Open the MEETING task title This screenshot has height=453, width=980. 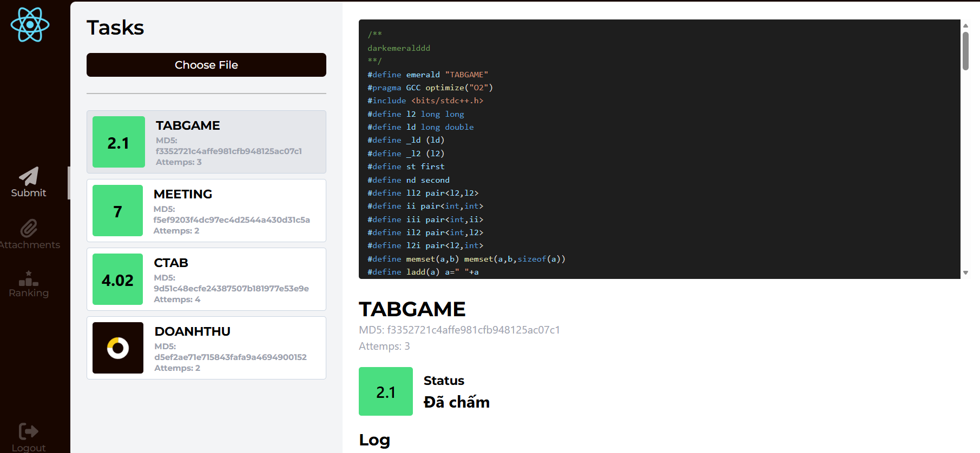pos(183,194)
